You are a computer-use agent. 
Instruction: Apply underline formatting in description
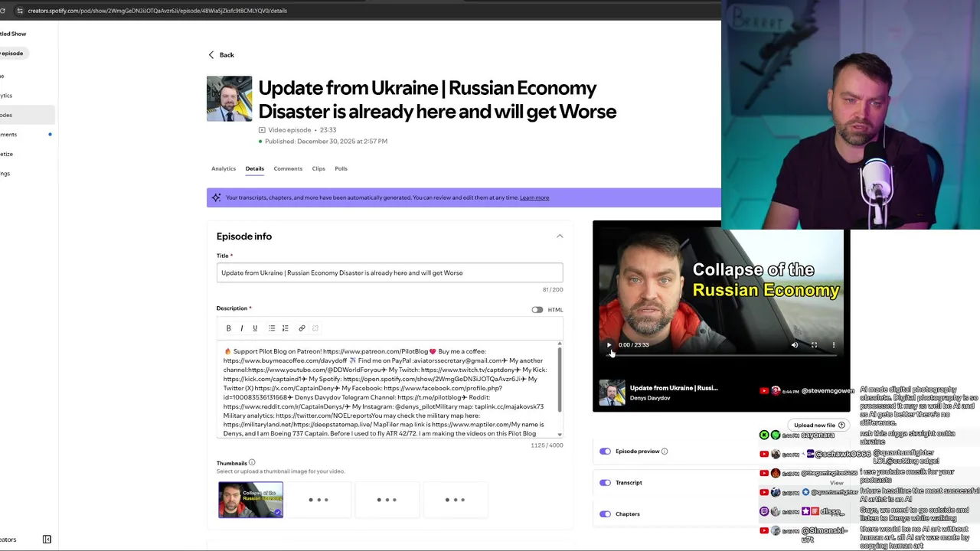(x=255, y=328)
